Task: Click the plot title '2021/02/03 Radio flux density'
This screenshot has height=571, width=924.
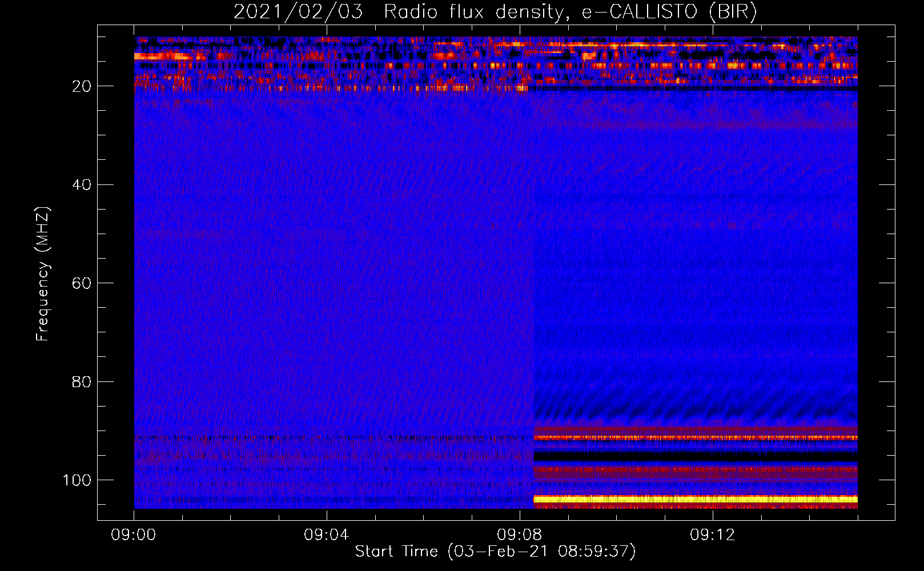Action: click(398, 12)
